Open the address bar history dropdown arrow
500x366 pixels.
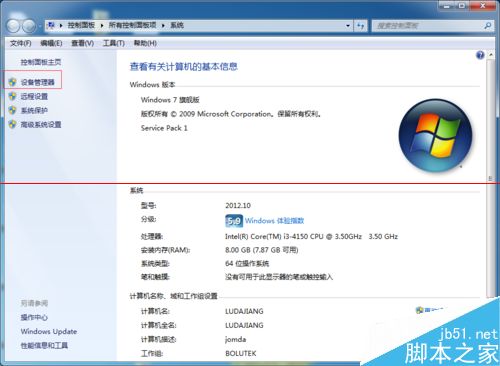pyautogui.click(x=348, y=26)
